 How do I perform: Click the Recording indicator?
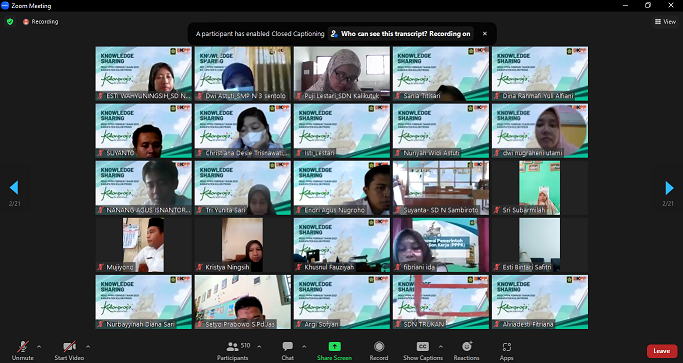coord(41,21)
